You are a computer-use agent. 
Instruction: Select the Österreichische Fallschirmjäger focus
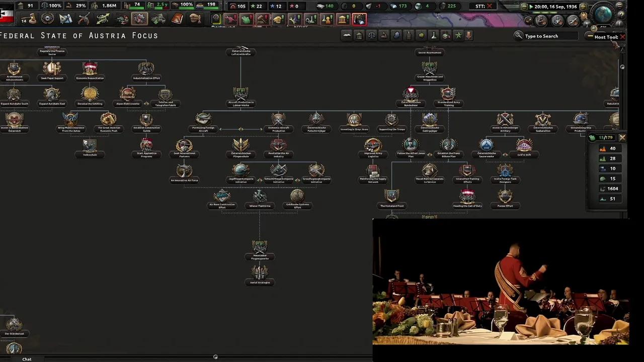pos(316,122)
